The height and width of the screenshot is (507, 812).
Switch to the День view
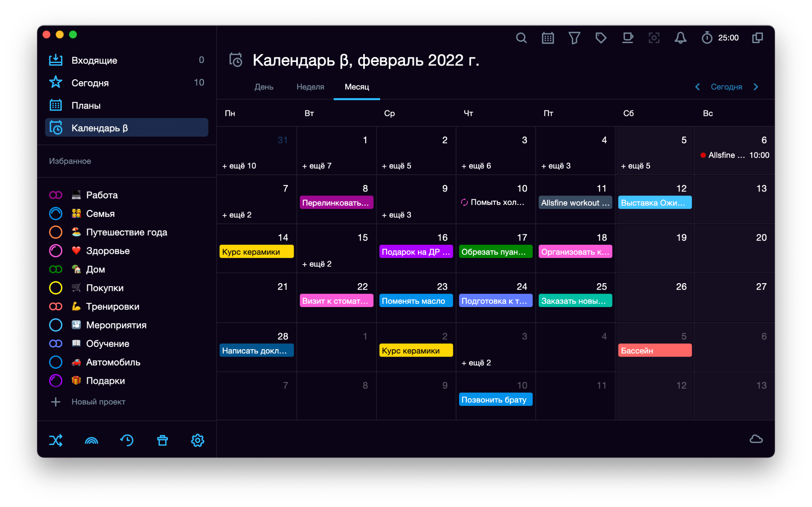264,87
